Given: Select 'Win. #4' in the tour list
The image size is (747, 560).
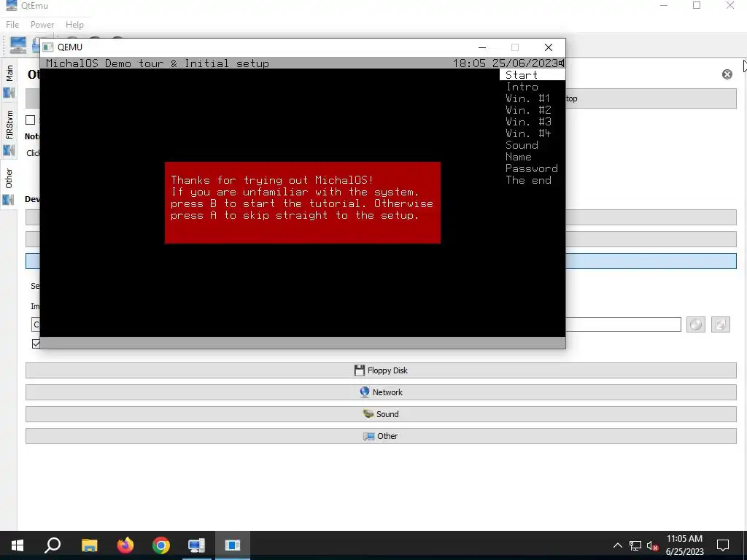Looking at the screenshot, I should point(528,133).
